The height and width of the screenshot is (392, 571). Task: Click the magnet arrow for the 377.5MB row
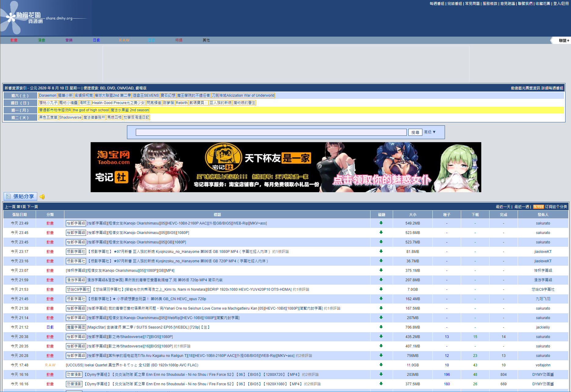pos(381,384)
